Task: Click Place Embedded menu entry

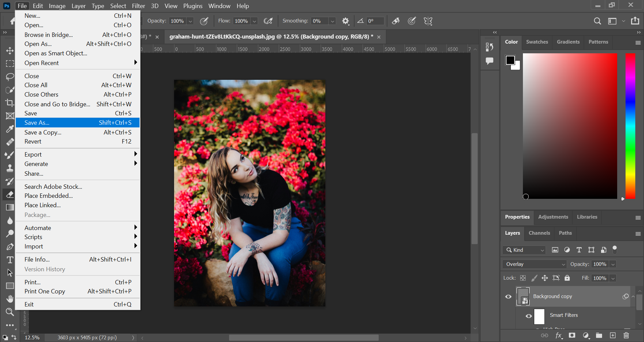Action: pyautogui.click(x=49, y=196)
